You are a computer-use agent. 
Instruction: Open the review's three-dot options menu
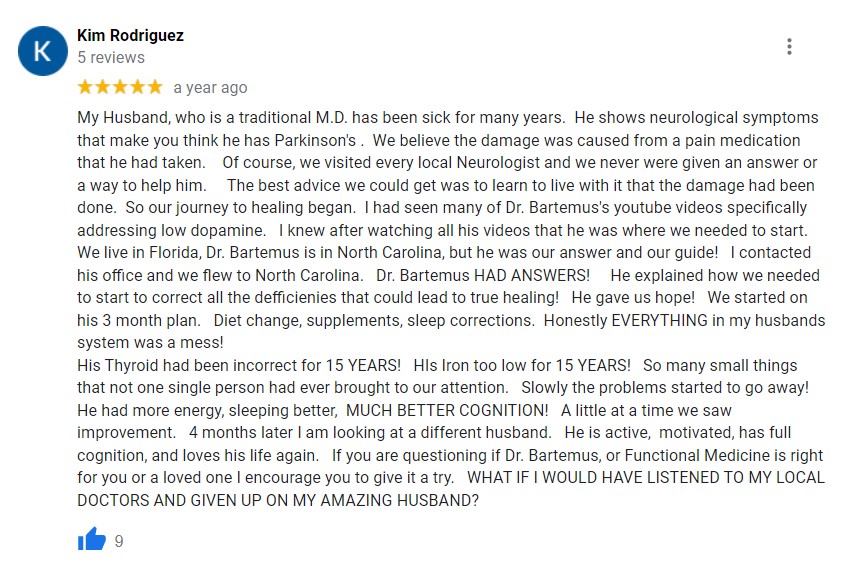click(x=789, y=46)
